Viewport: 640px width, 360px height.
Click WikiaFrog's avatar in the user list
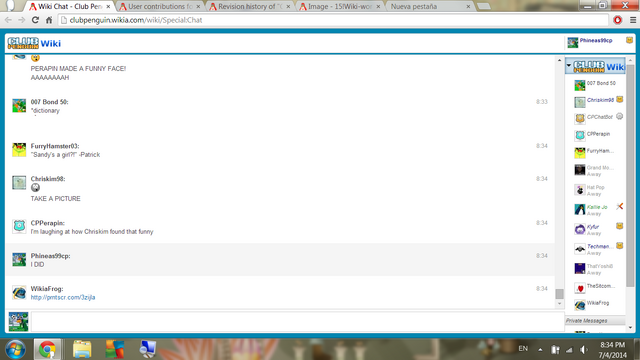click(x=580, y=304)
